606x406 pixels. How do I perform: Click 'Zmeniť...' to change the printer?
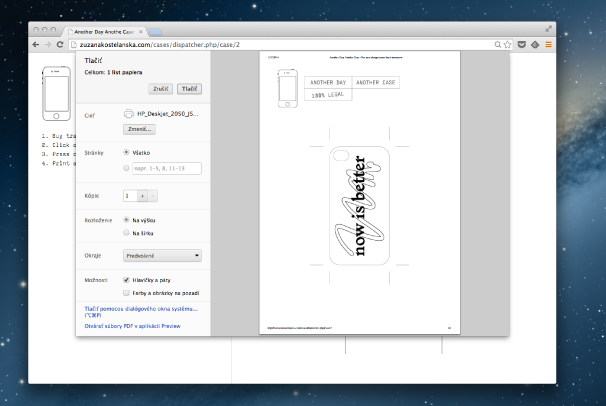click(x=140, y=129)
